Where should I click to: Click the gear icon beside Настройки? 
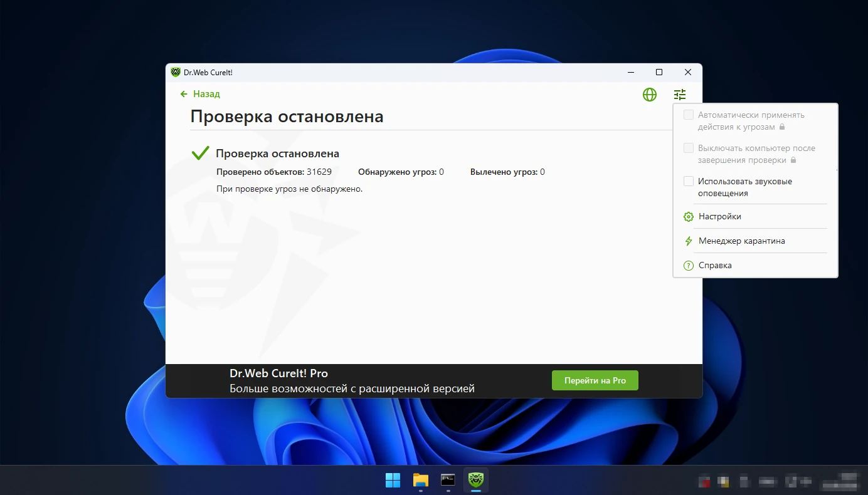click(688, 217)
